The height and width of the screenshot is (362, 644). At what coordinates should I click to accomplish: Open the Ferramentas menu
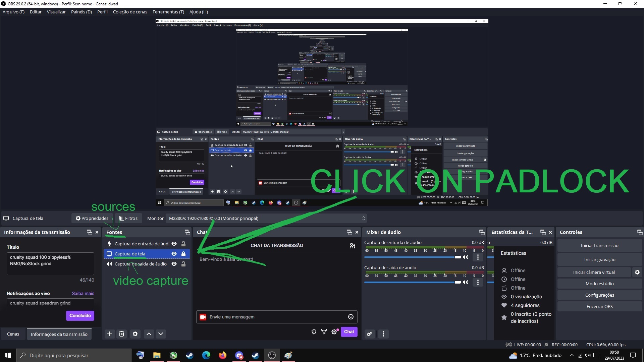[x=168, y=12]
